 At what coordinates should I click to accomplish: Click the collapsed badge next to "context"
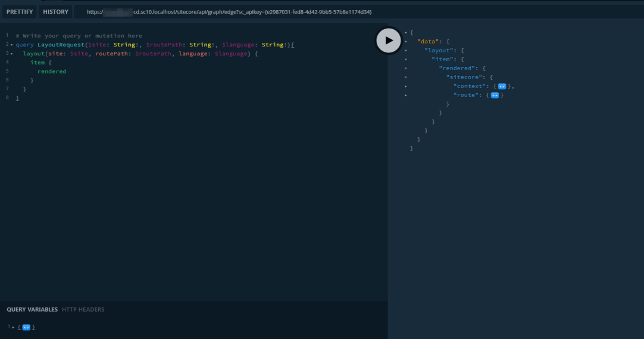pyautogui.click(x=502, y=86)
